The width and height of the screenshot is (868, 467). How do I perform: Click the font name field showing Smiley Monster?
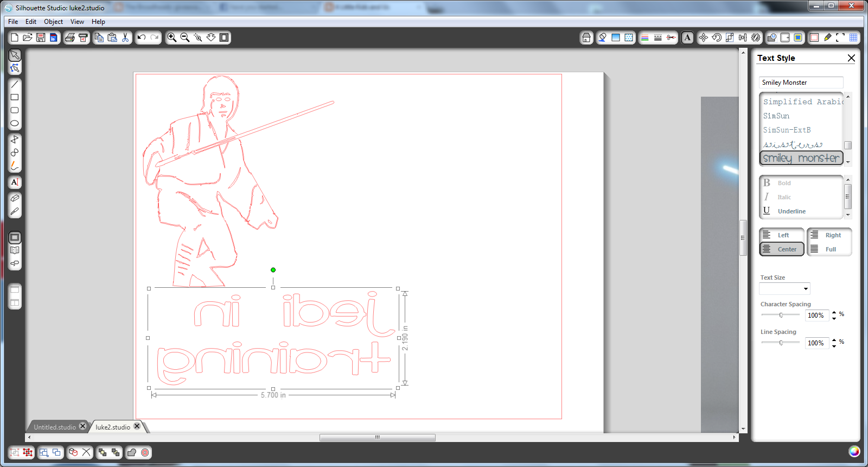tap(801, 83)
